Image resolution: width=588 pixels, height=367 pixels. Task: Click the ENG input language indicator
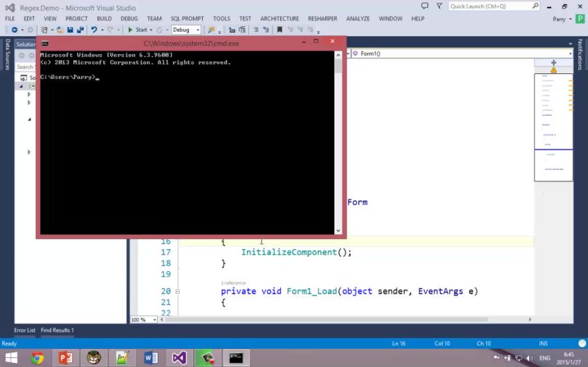pos(544,358)
